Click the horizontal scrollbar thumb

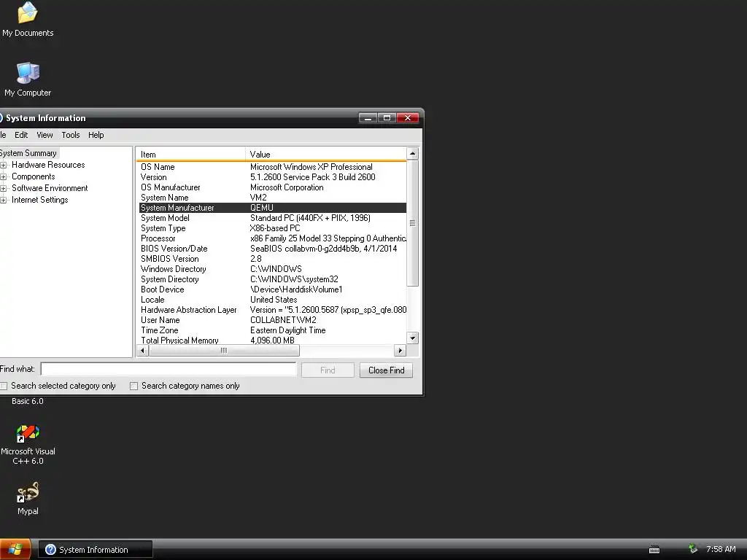[224, 351]
